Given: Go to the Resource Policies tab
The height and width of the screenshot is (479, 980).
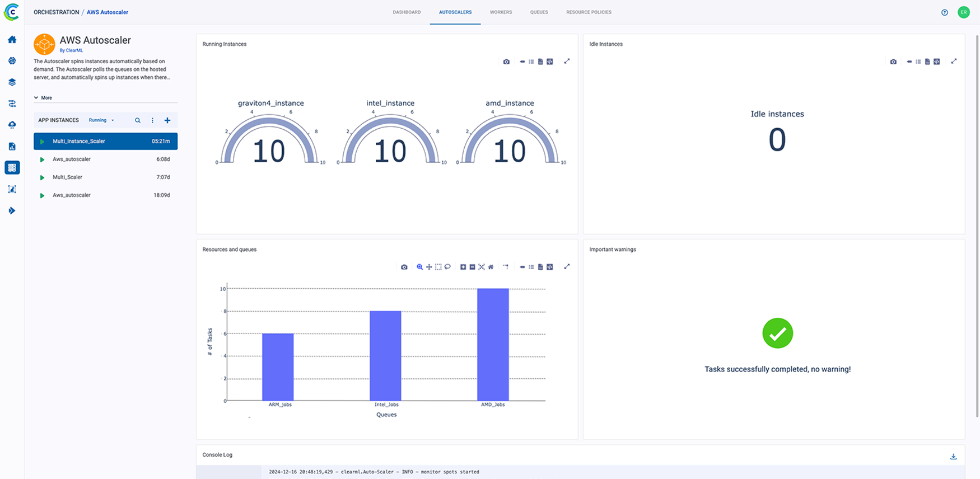Looking at the screenshot, I should (x=589, y=12).
